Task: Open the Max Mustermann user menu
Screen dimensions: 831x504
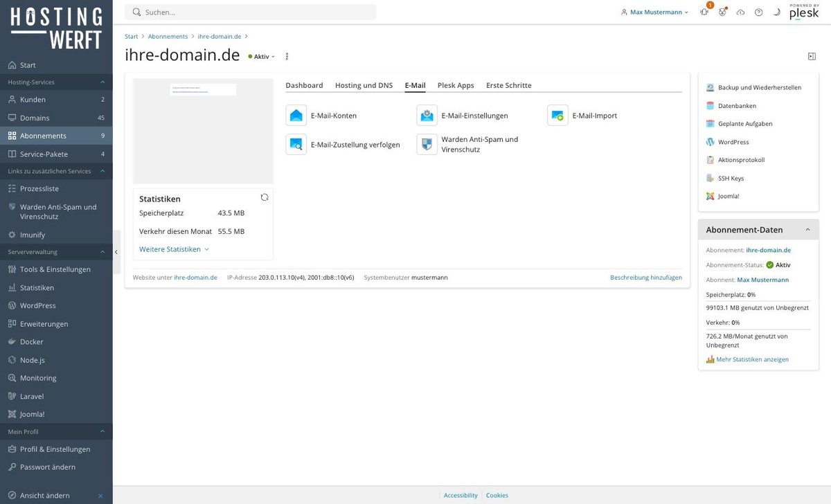Action: click(654, 12)
